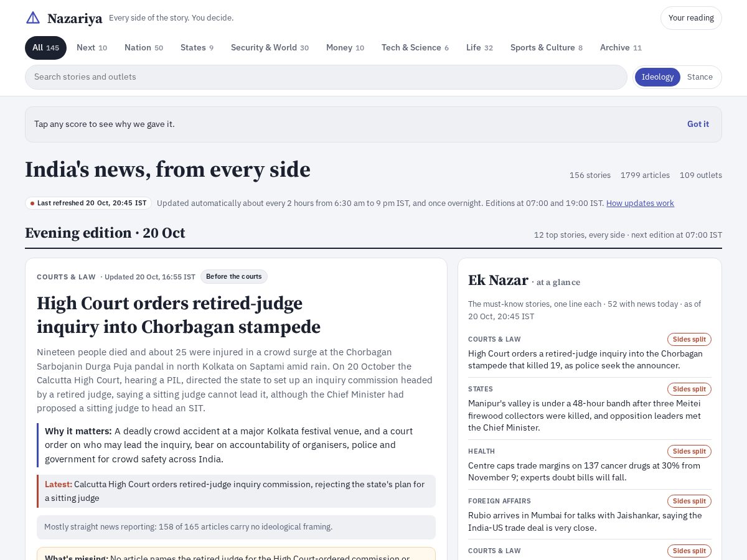This screenshot has height=560, width=747.
Task: Click Sides split badge on Chorbagan stampede item
Action: pos(689,340)
